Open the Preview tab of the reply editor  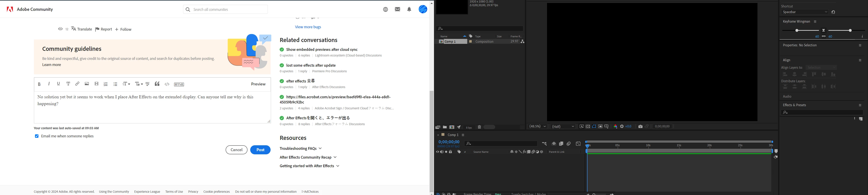(258, 84)
